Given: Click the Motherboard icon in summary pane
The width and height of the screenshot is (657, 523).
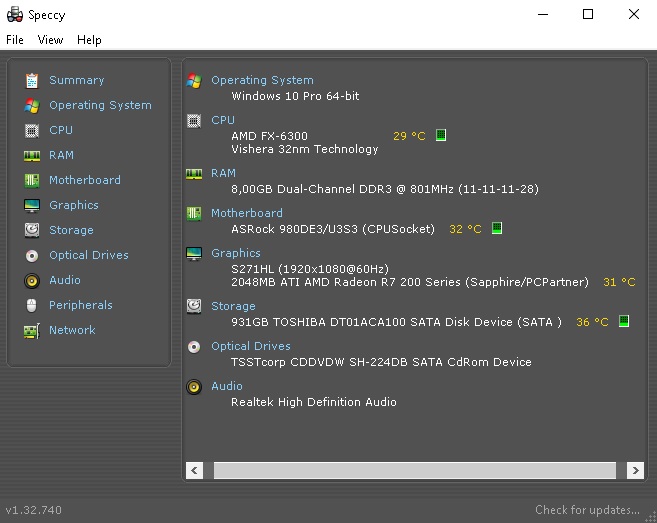Looking at the screenshot, I should pyautogui.click(x=194, y=214).
